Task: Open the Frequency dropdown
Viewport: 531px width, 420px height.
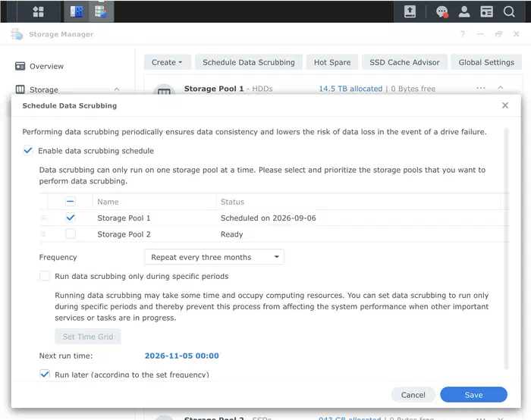Action: pos(214,257)
